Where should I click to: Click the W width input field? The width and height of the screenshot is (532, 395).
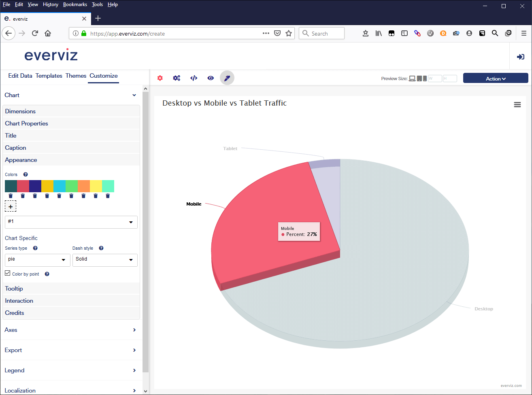(x=434, y=78)
